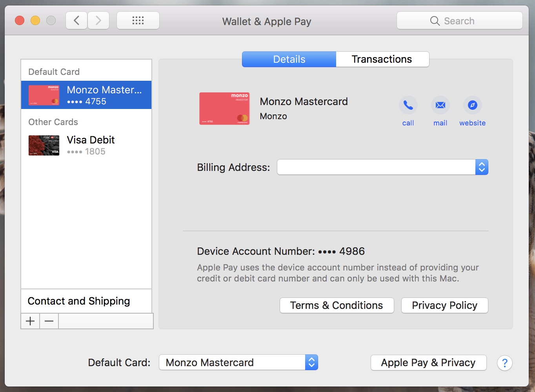Viewport: 535px width, 392px height.
Task: Click the Monzo card thumbnail in sidebar
Action: pyautogui.click(x=44, y=95)
